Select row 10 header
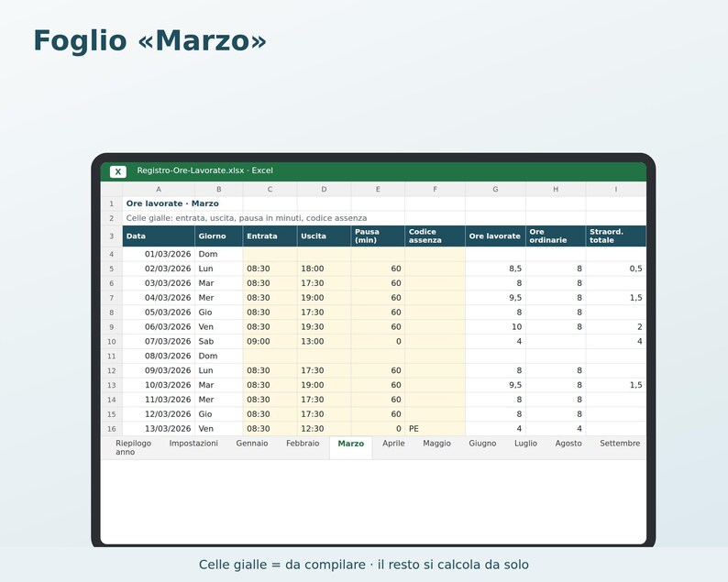728x582 pixels. (x=112, y=342)
